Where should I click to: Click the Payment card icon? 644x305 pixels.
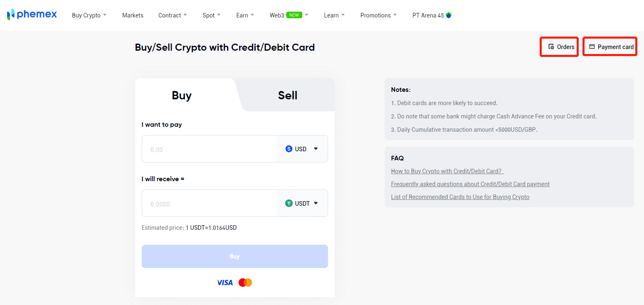[592, 47]
